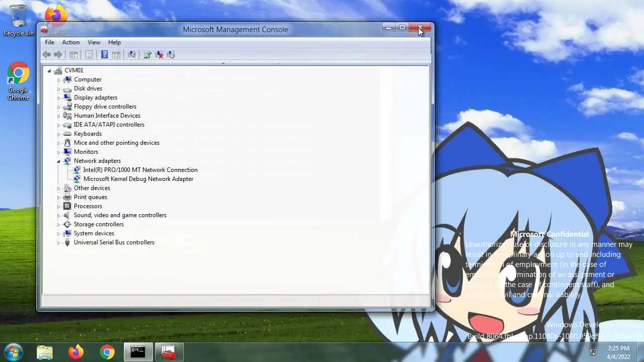
Task: Minimize the Microsoft Management Console window
Action: click(x=388, y=28)
